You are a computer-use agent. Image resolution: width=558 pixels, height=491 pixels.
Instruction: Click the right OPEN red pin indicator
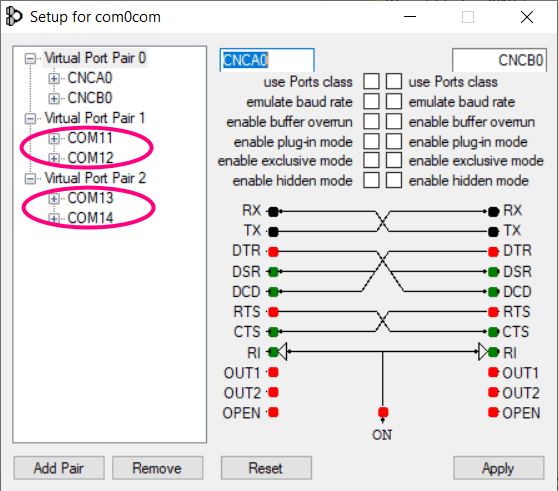[493, 412]
